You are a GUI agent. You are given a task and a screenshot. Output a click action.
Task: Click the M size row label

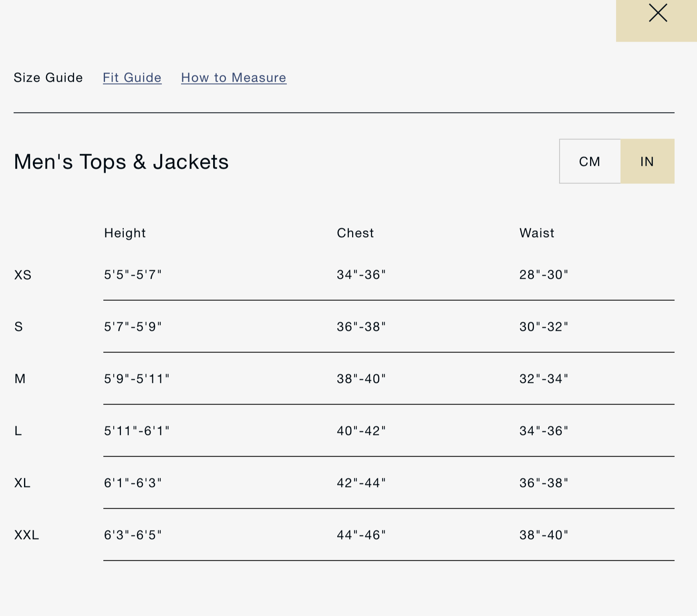20,379
